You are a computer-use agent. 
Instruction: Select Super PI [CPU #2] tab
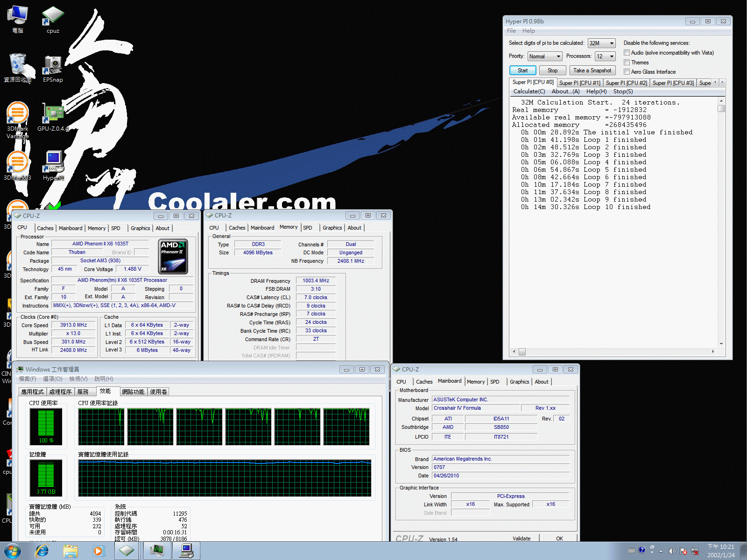[627, 83]
